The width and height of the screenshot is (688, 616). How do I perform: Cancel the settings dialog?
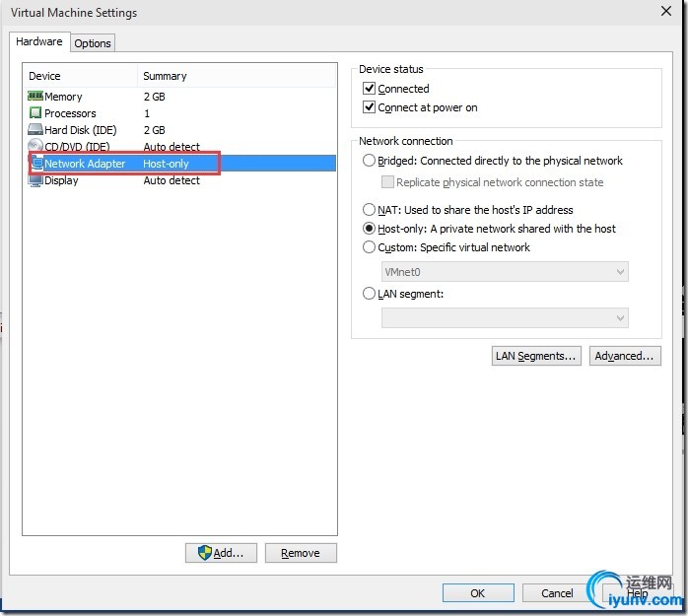click(557, 593)
